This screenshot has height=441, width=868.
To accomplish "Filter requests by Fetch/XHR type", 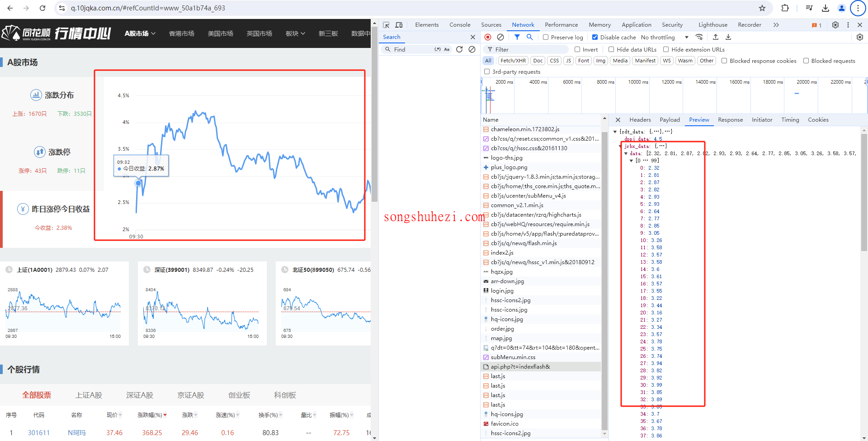I will [513, 61].
